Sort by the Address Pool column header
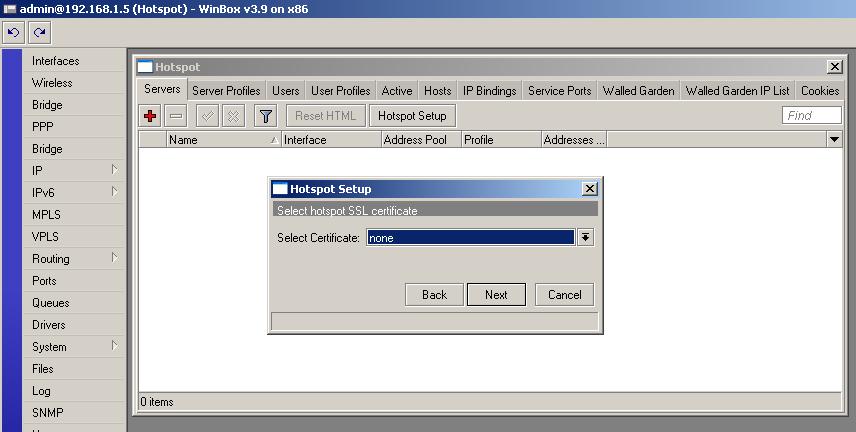The width and height of the screenshot is (856, 432). click(421, 140)
